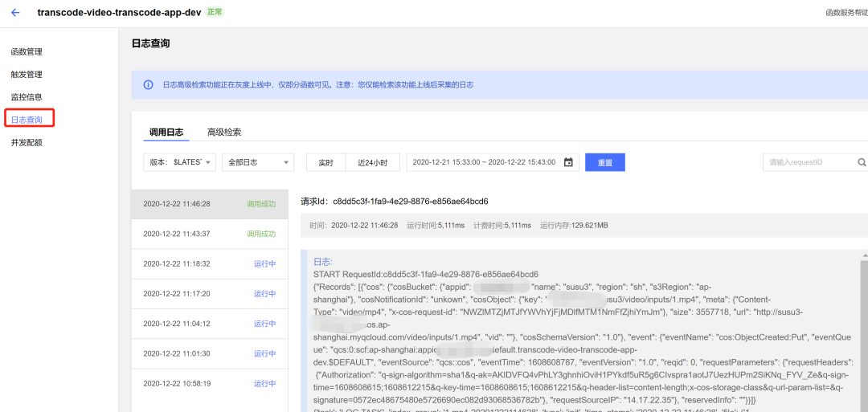This screenshot has width=868, height=412.
Task: Switch to 调用日志 tab
Action: (166, 133)
